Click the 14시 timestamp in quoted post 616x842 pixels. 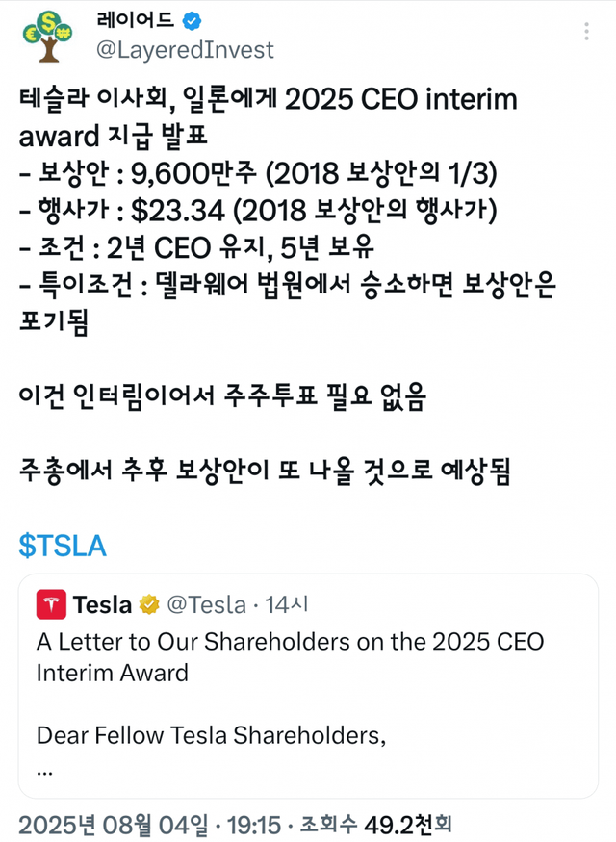tap(286, 605)
